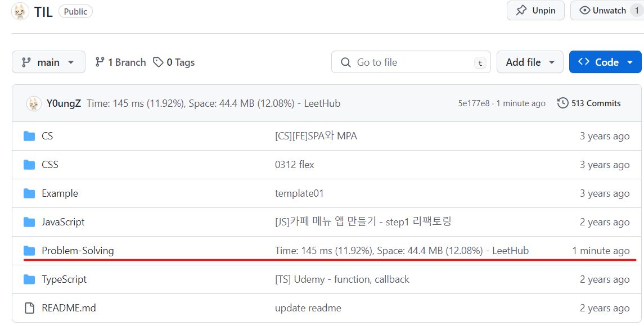The width and height of the screenshot is (644, 326).
Task: Click '3 years ago' in the CS row
Action: pos(605,136)
